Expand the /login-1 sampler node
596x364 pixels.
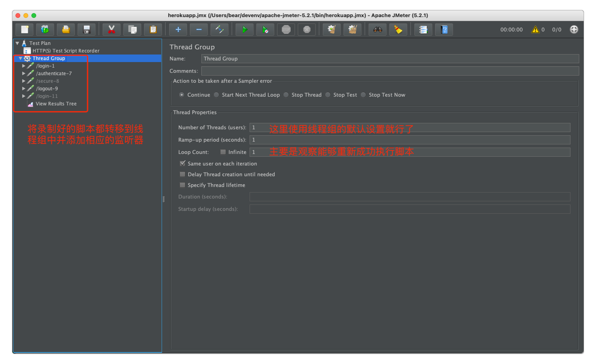coord(23,66)
